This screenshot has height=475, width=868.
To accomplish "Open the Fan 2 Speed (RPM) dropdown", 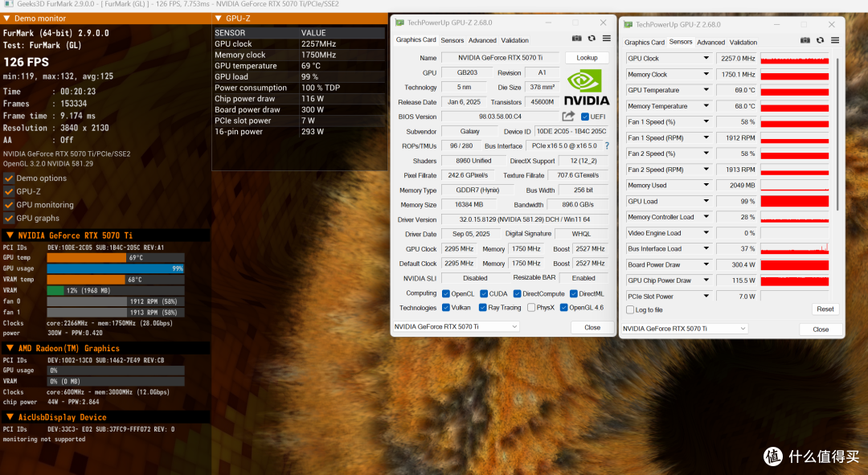I will click(706, 170).
